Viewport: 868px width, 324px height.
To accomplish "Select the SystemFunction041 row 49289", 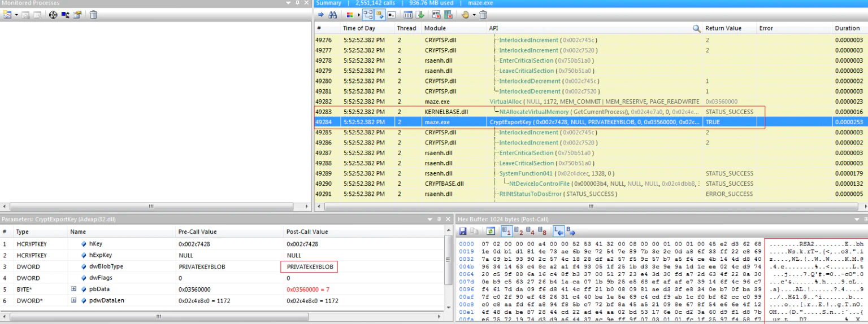I will point(591,173).
